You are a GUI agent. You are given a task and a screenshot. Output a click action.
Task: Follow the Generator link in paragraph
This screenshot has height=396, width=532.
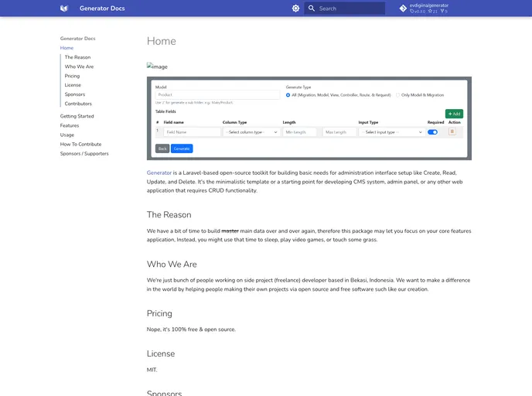159,172
